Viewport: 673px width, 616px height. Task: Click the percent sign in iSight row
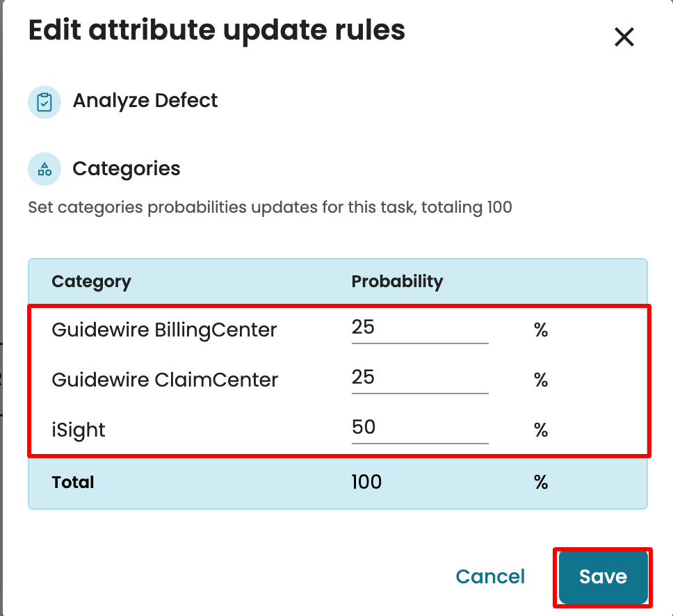(541, 430)
